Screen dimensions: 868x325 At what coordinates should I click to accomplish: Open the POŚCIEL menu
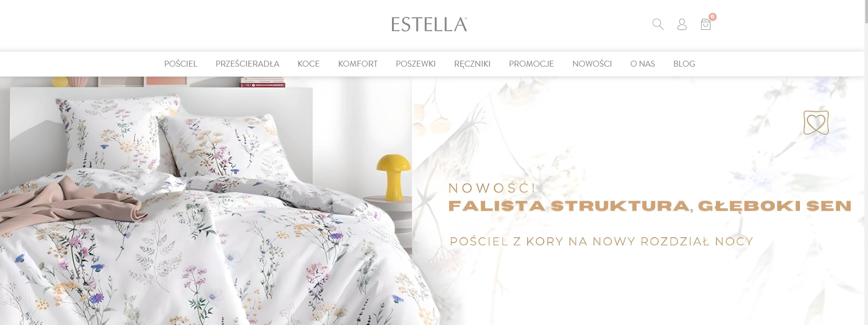pos(181,64)
